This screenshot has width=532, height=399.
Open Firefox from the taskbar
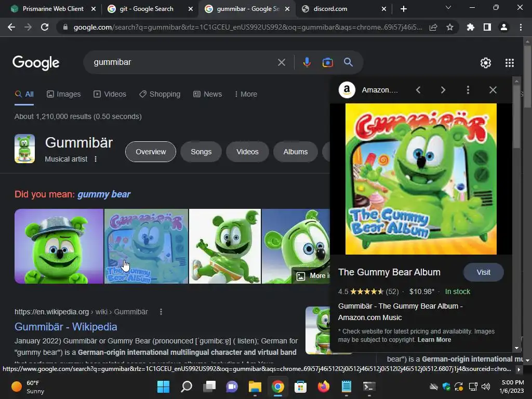323,387
